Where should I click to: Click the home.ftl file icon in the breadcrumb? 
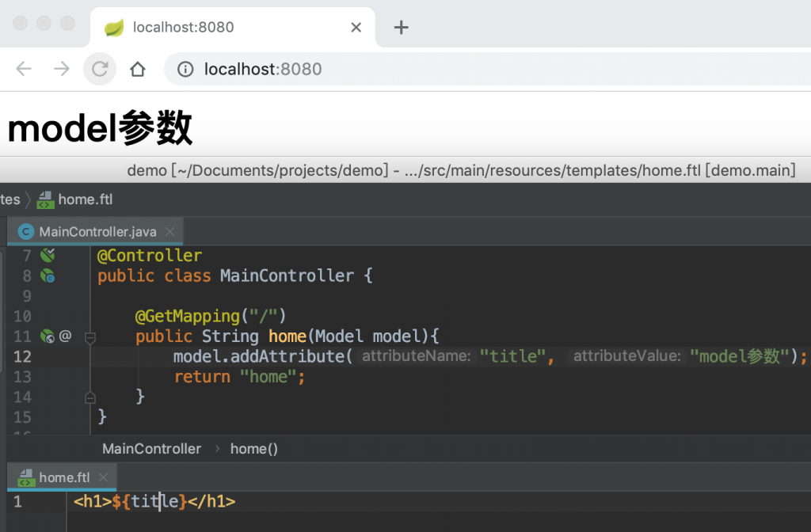click(44, 199)
